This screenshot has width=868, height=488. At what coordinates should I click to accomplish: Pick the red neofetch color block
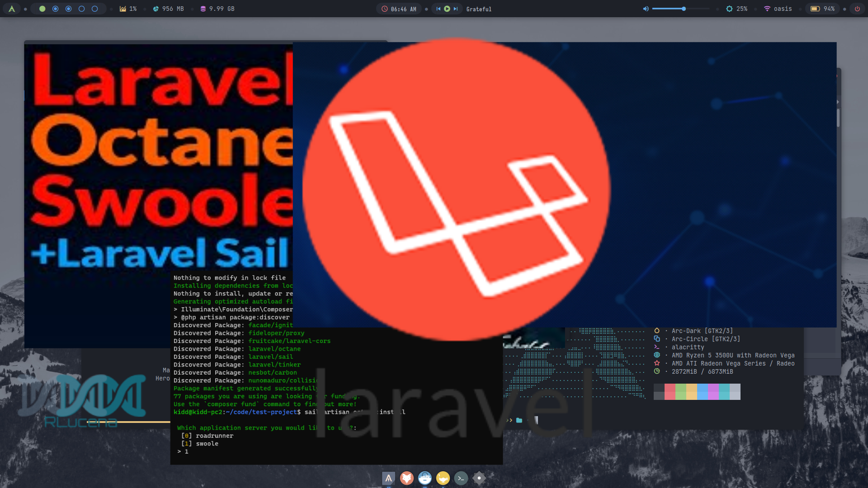tap(670, 392)
